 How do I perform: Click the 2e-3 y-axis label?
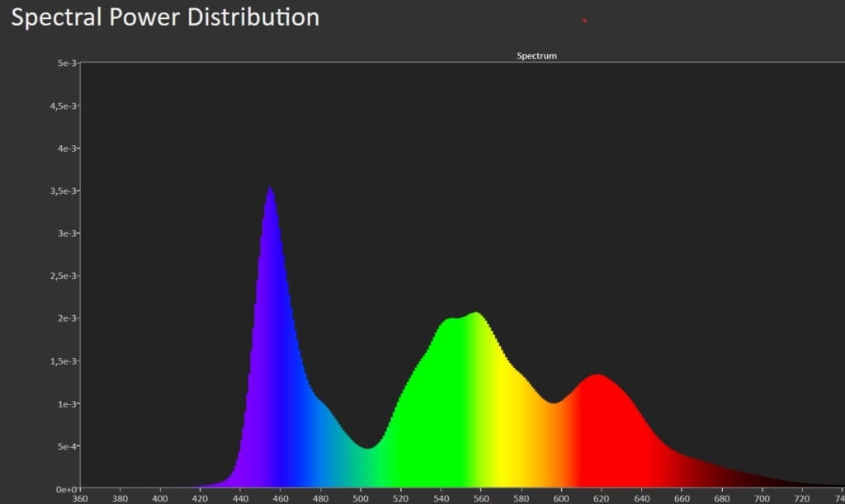tap(67, 318)
